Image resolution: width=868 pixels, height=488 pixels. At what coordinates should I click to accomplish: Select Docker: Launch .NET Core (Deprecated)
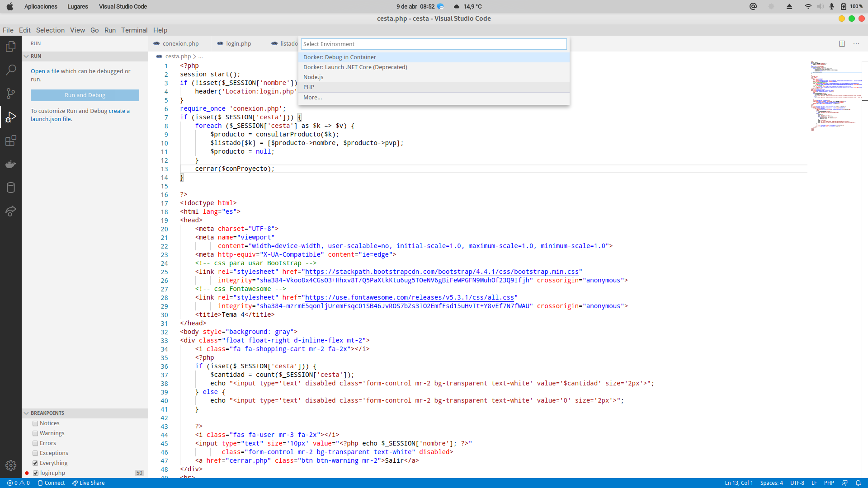pos(434,67)
